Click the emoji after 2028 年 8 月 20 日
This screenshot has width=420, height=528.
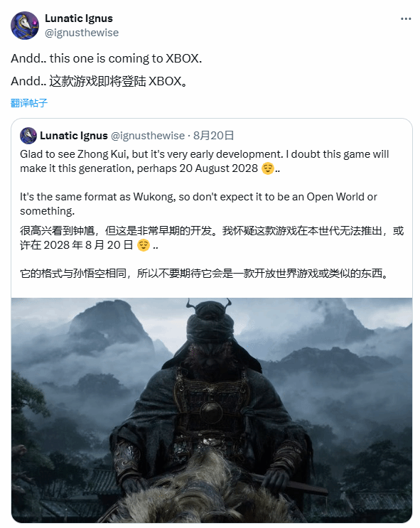(x=143, y=245)
